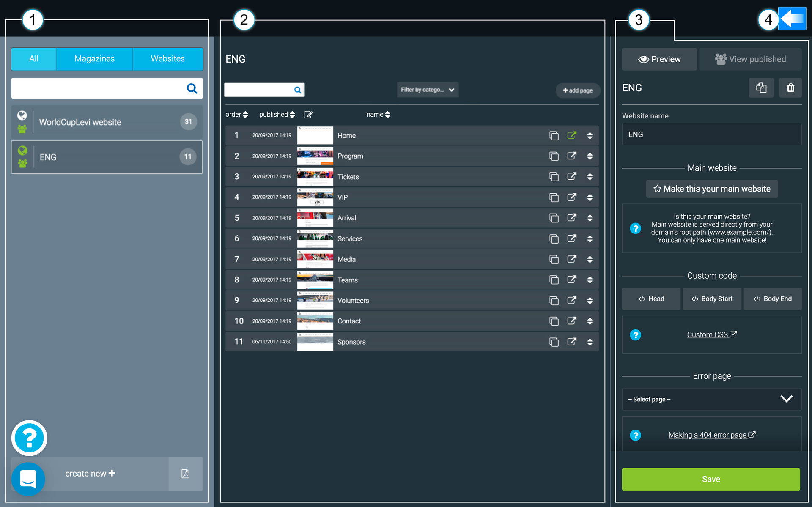
Task: Open the Filter by category dropdown
Action: click(428, 90)
